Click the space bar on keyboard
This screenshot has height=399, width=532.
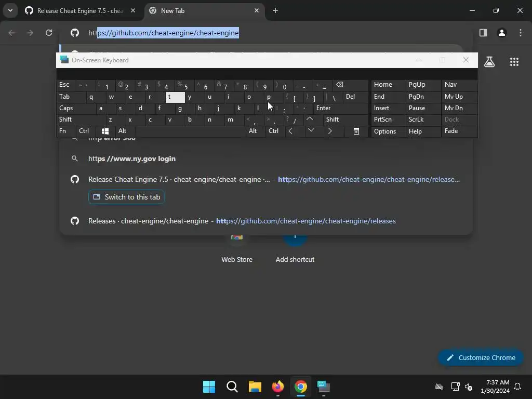click(x=190, y=131)
